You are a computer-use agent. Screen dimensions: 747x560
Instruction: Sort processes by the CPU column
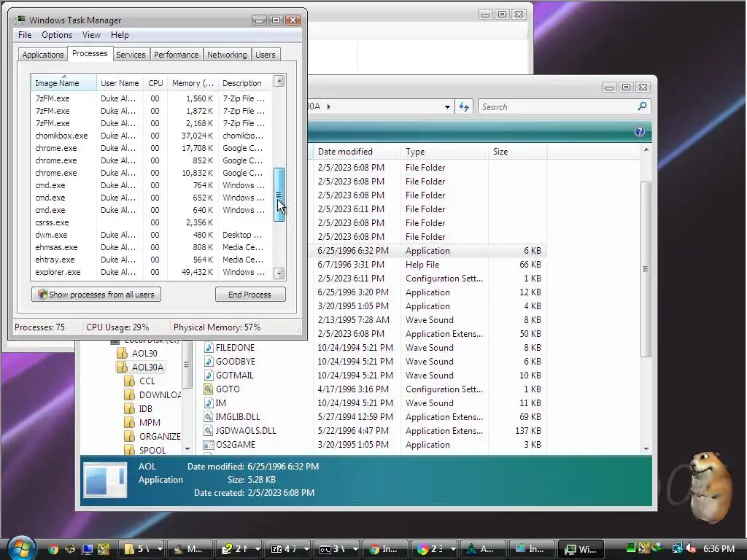point(155,83)
